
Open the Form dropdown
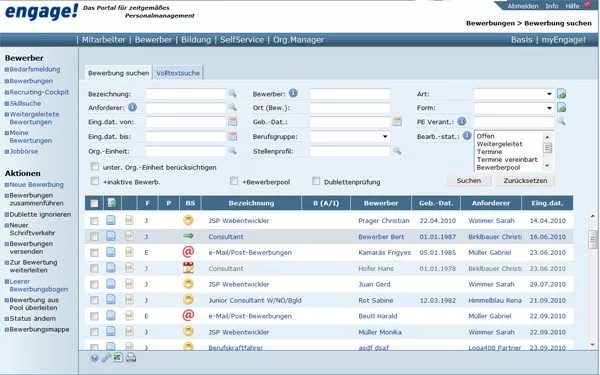click(x=514, y=108)
